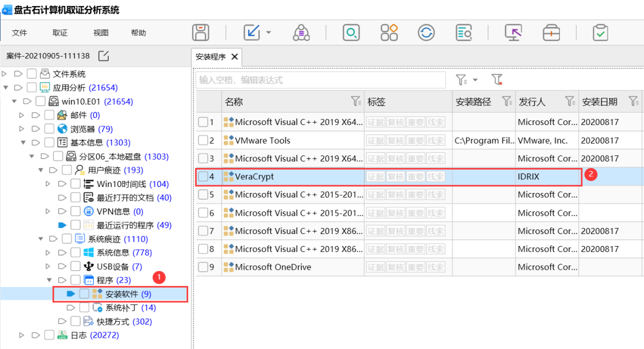Click the circular refresh toolbar icon
Image resolution: width=644 pixels, height=349 pixels.
(x=426, y=32)
